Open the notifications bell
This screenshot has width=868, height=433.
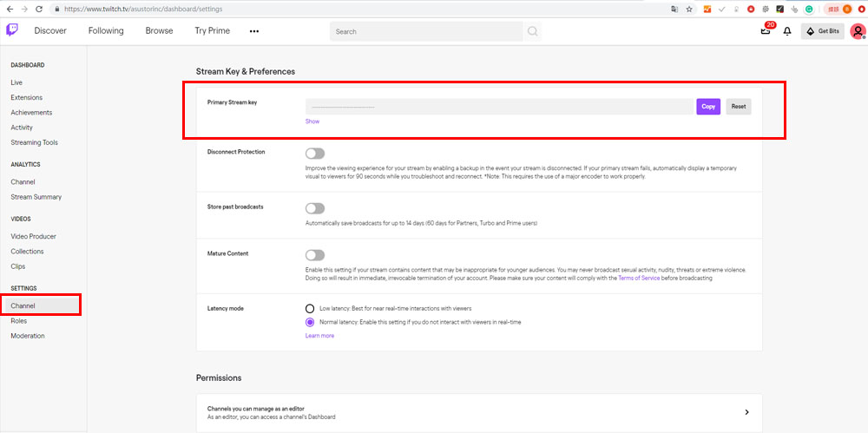787,31
